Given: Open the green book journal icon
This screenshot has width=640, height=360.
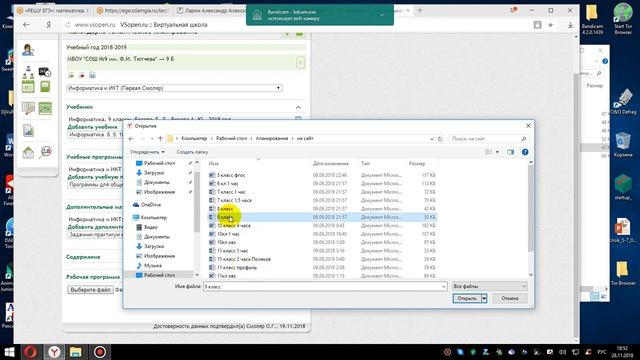Looking at the screenshot, I should pyautogui.click(x=45, y=87).
